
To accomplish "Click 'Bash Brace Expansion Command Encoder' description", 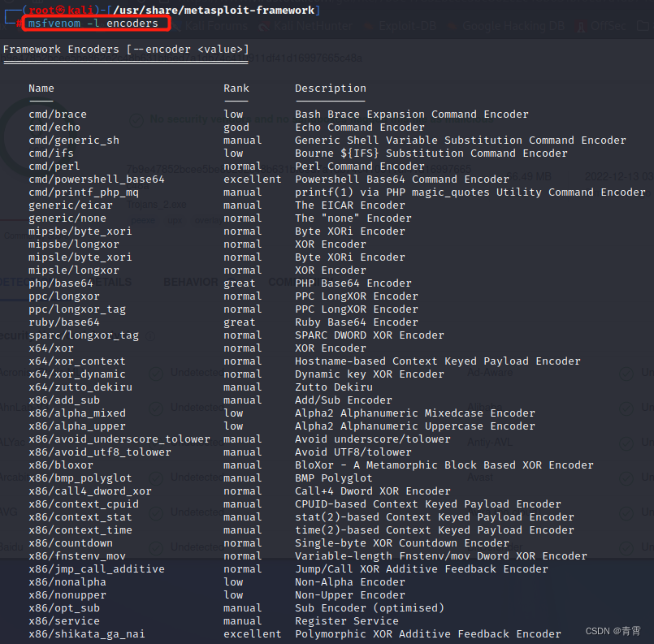I will tap(412, 115).
